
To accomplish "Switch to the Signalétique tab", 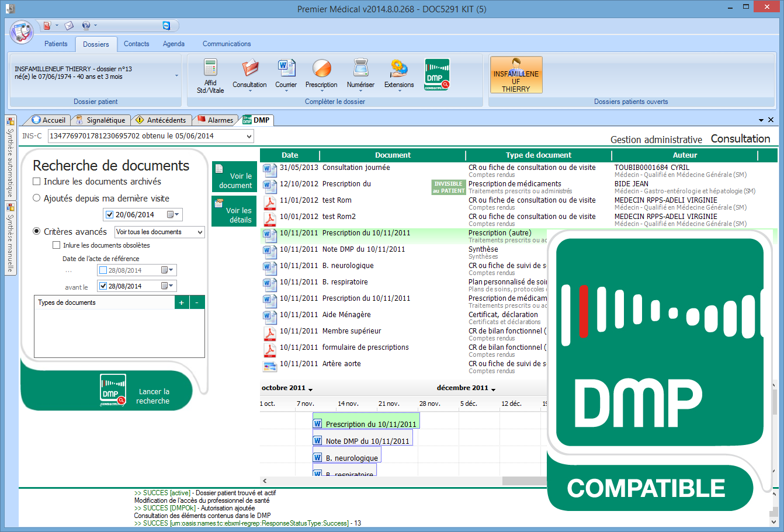I will point(100,120).
